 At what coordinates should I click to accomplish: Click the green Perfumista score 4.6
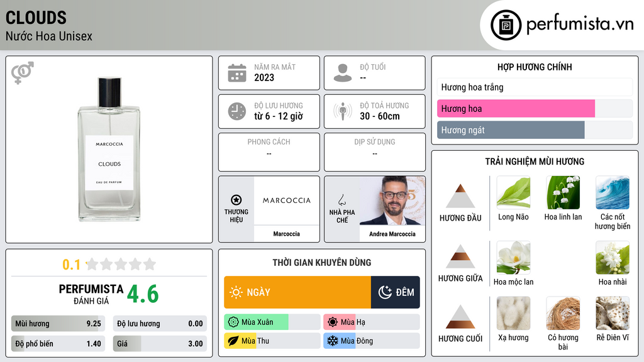click(x=143, y=294)
